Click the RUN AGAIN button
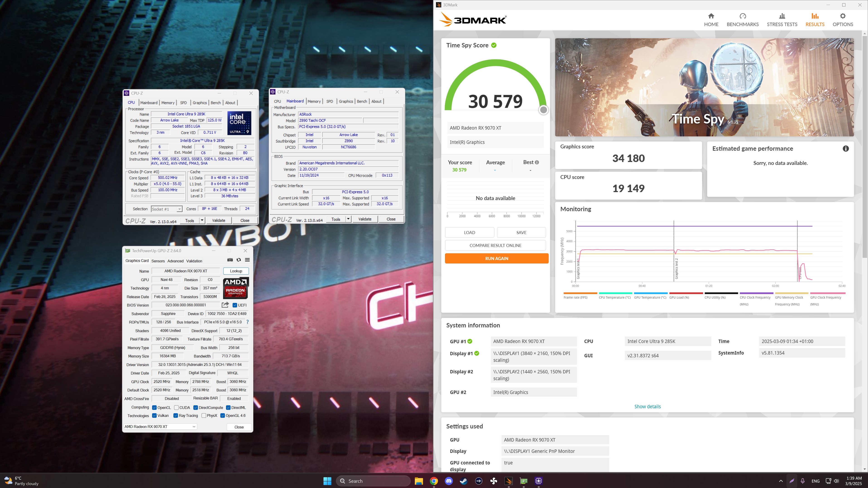The height and width of the screenshot is (488, 868). (496, 258)
